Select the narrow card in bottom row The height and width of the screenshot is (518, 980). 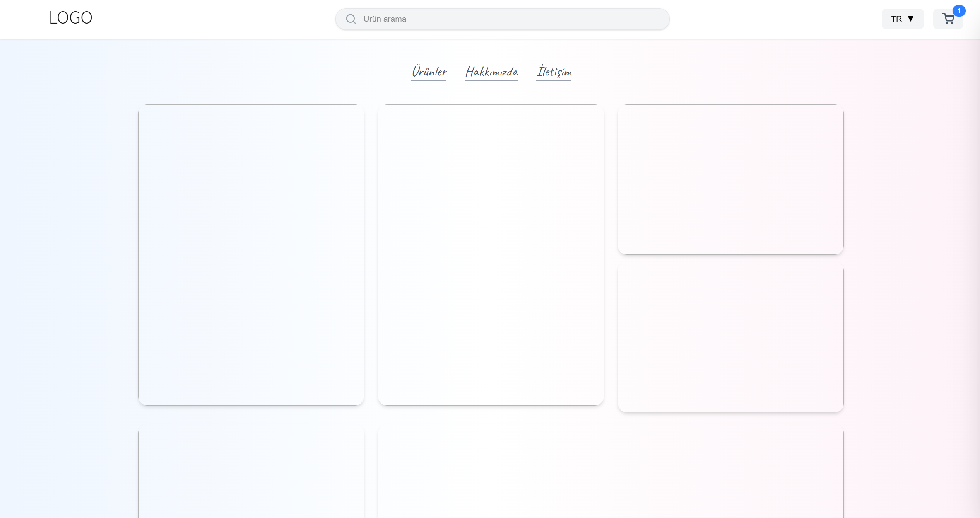coord(251,471)
